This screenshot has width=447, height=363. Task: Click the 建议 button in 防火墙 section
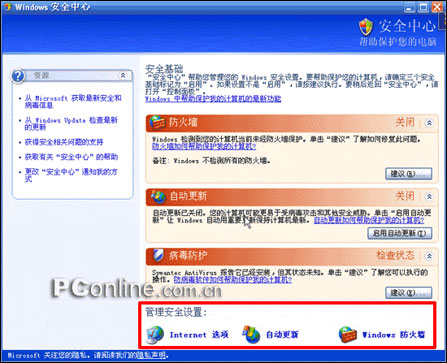[x=409, y=174]
